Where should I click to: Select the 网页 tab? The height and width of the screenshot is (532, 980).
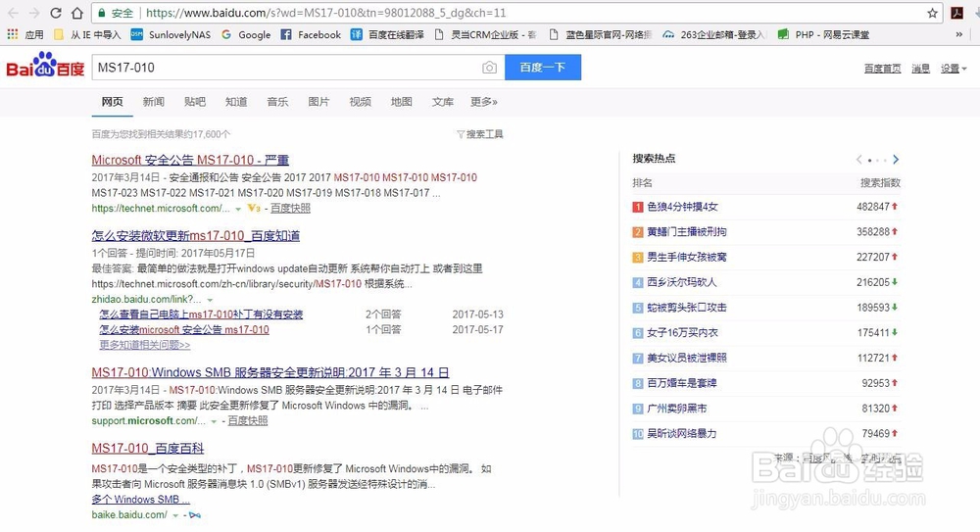tap(113, 101)
